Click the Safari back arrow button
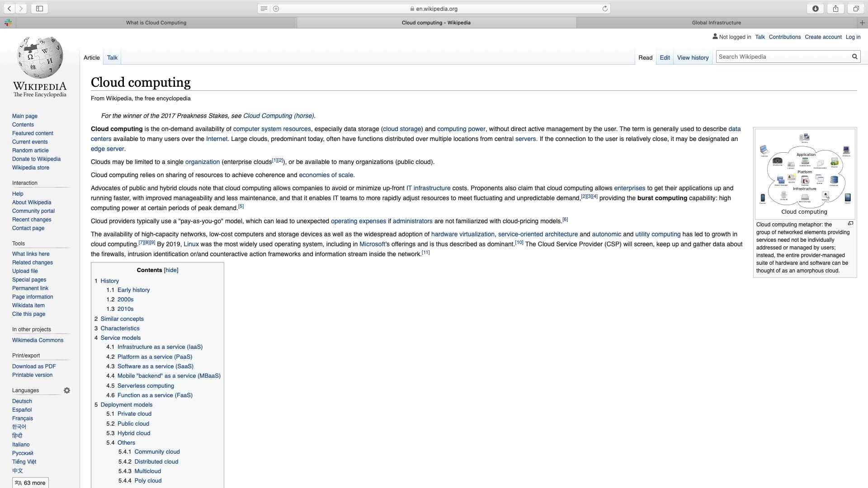Viewport: 868px width, 488px height. pyautogui.click(x=9, y=9)
